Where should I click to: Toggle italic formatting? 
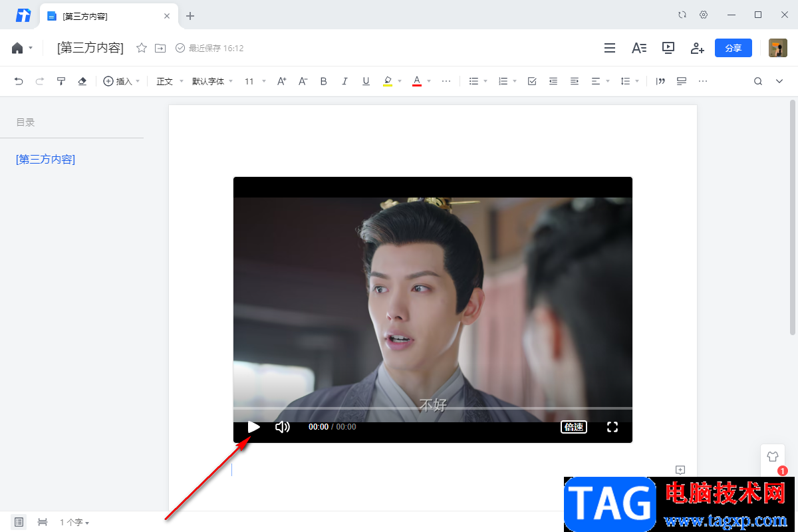coord(344,81)
